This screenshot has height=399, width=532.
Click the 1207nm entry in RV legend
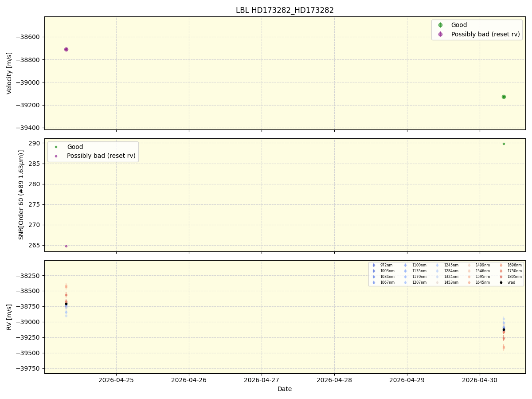point(419,282)
